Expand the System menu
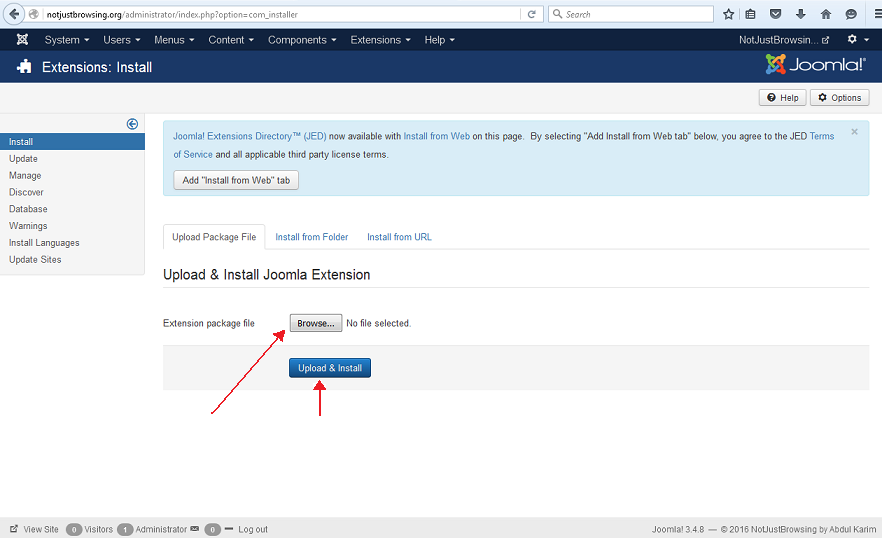882x538 pixels. pyautogui.click(x=66, y=40)
